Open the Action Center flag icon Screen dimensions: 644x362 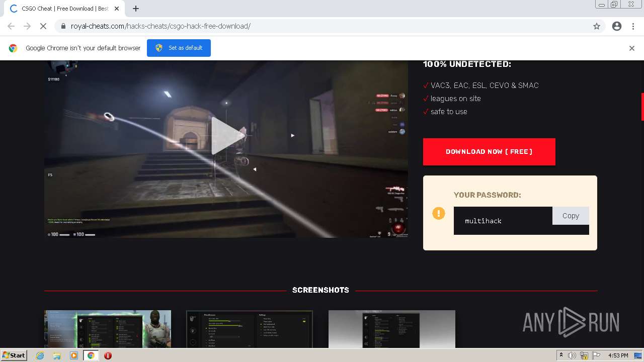coord(596,355)
